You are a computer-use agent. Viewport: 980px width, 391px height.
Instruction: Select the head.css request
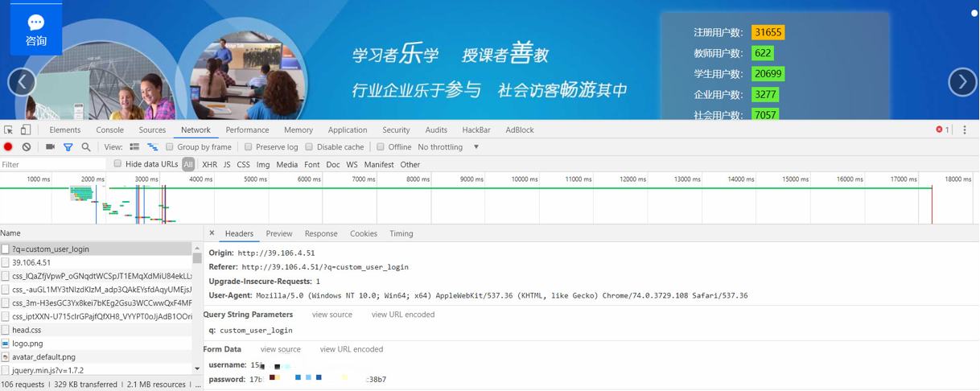coord(97,330)
